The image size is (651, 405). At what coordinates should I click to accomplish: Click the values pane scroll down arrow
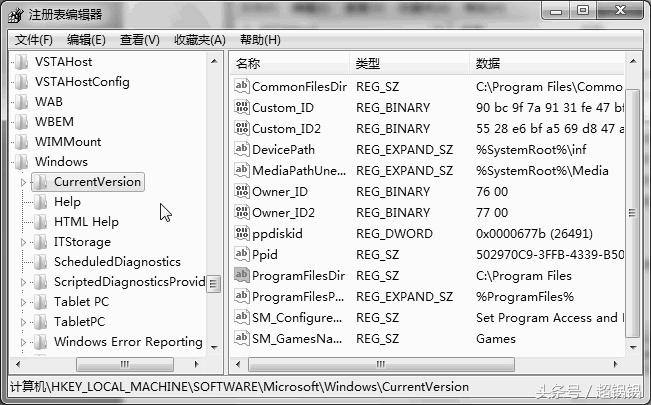point(633,347)
